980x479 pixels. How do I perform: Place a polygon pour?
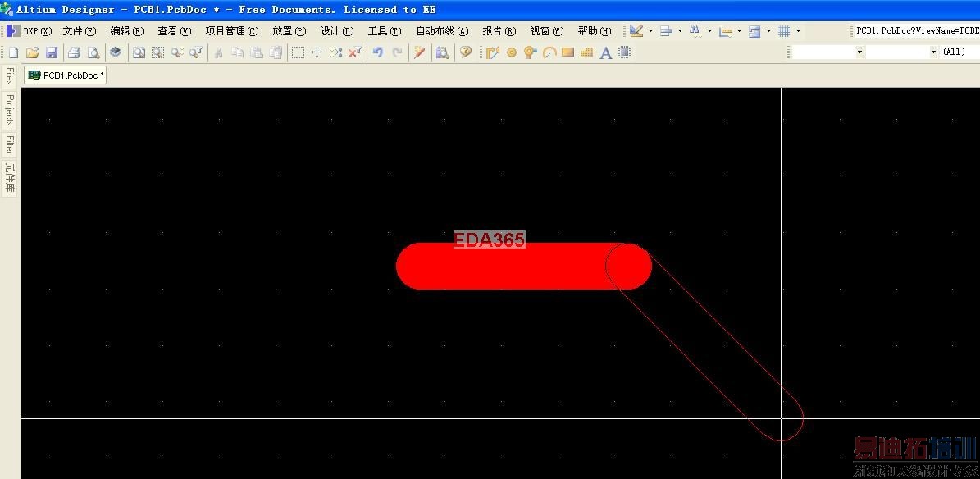pyautogui.click(x=586, y=52)
